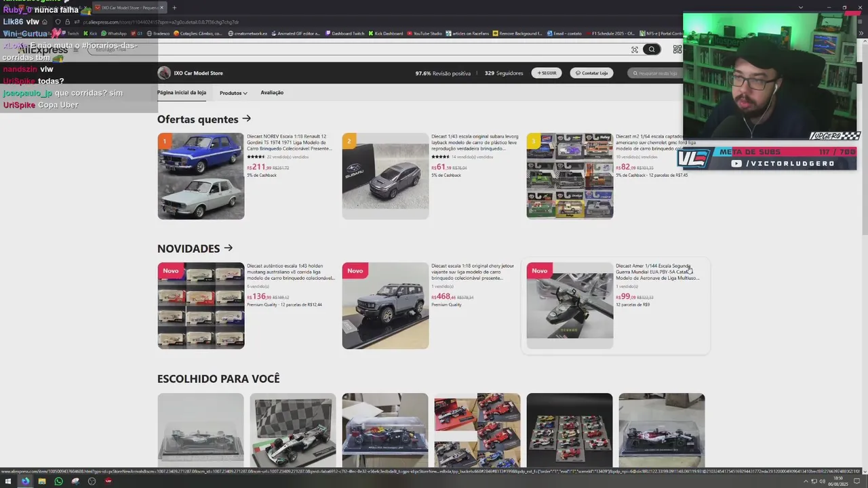Click the IXO Car Model Store browser tab
Screen dimensions: 868x488
click(x=129, y=7)
